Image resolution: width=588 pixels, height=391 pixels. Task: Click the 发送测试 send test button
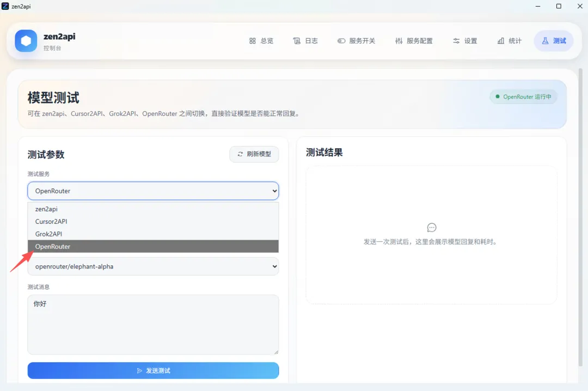pos(153,371)
